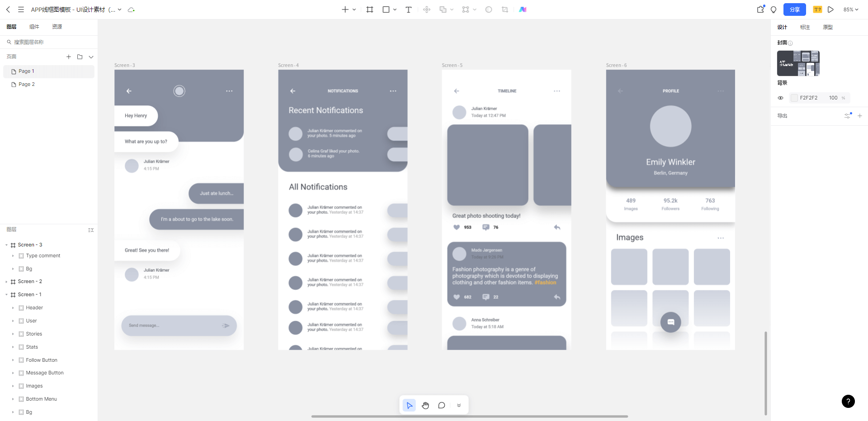Select the Text tool
Viewport: 868px width, 421px height.
coord(408,9)
